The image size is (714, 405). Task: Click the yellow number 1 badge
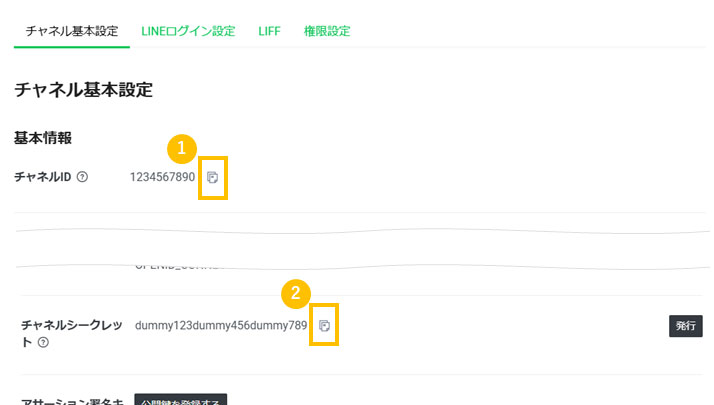point(181,148)
